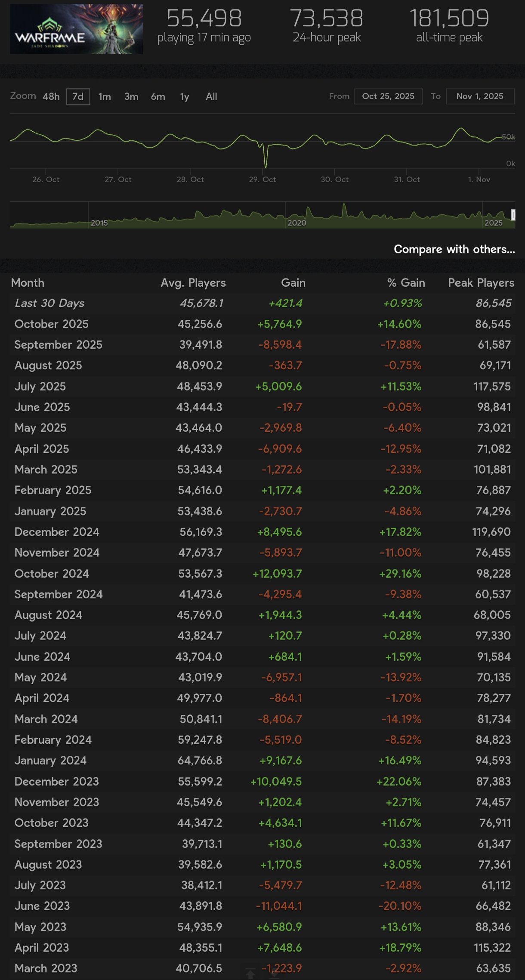Set chart zoom to 1m
The width and height of the screenshot is (525, 980).
(105, 96)
